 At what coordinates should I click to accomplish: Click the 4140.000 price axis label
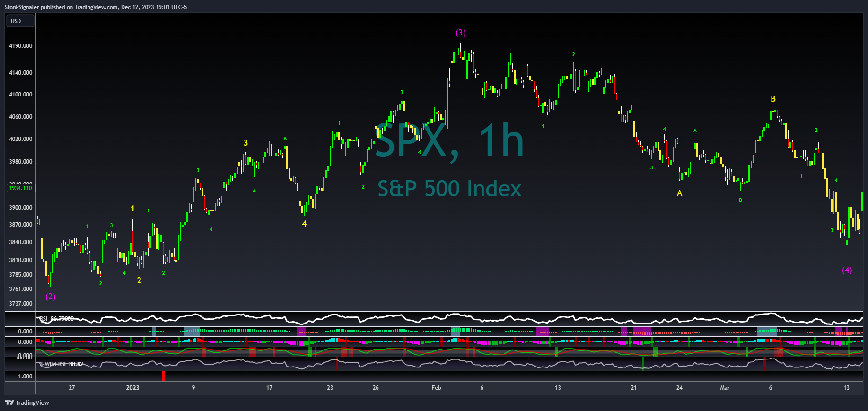(x=21, y=73)
